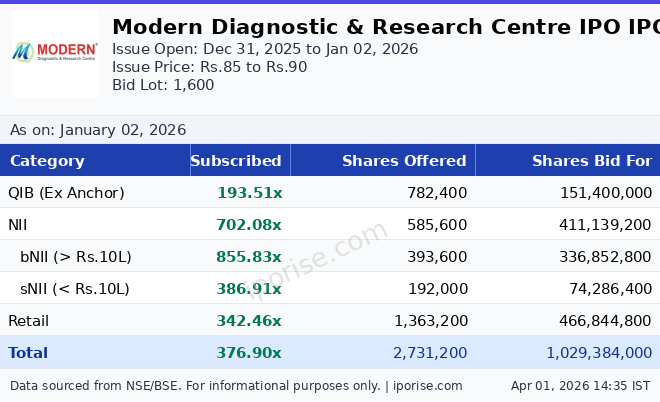Click the Subscribed column header
660x402 pixels.
pos(236,161)
